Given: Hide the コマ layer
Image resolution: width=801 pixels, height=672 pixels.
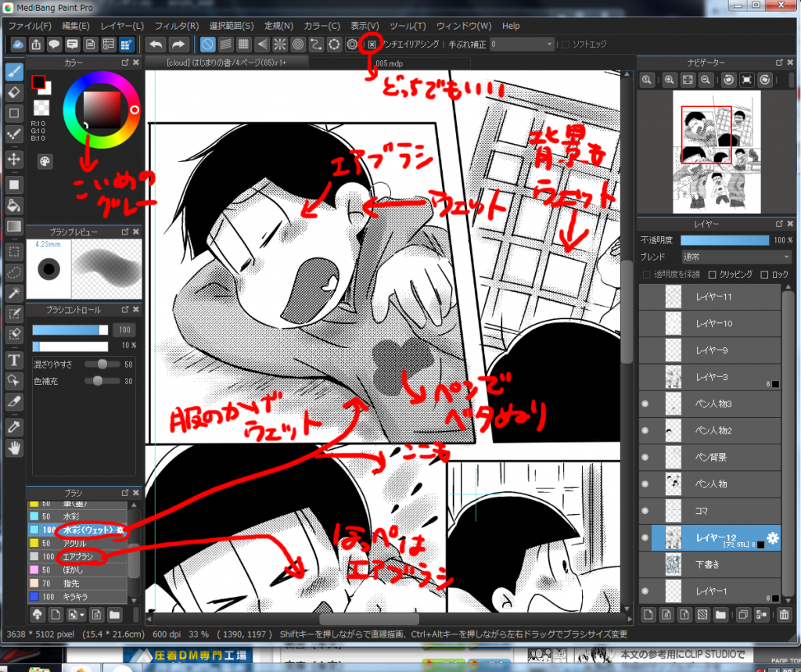Looking at the screenshot, I should coord(645,511).
